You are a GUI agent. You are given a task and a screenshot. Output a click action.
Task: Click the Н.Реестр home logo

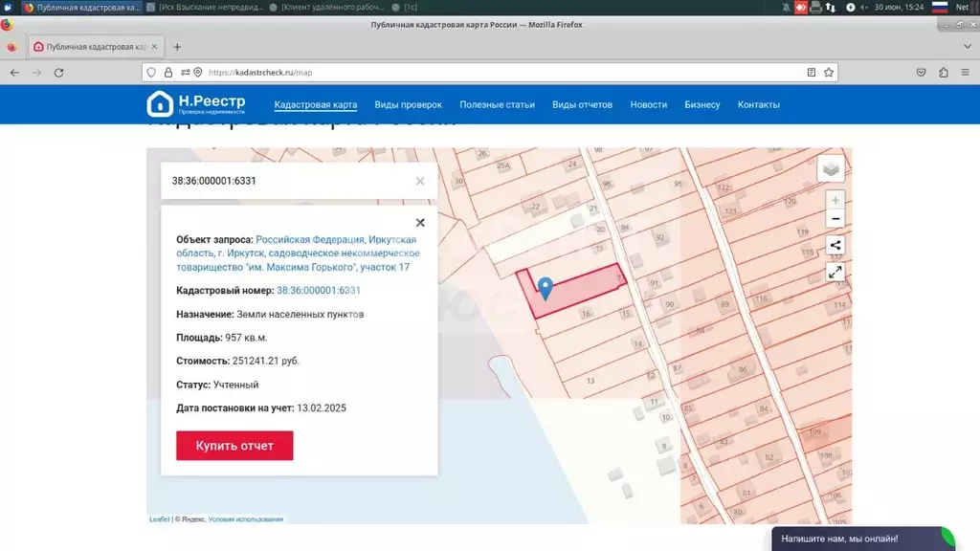(x=196, y=104)
